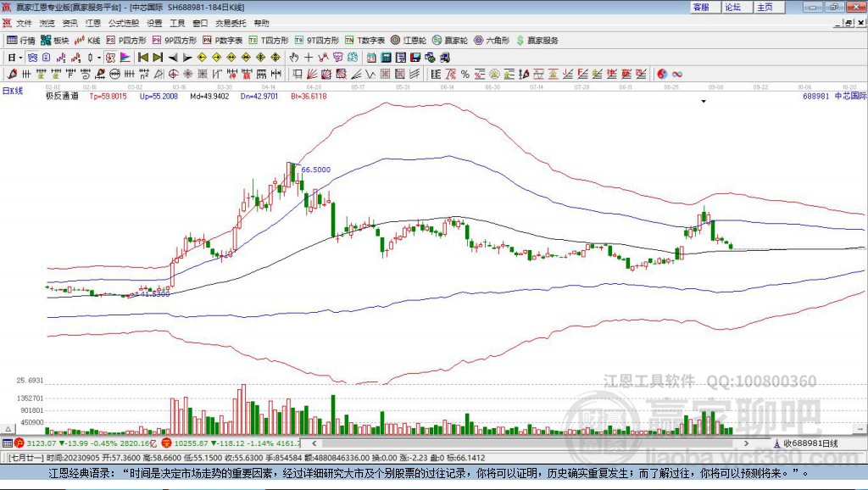Image resolution: width=868 pixels, height=490 pixels.
Task: Click the 客服 customer service button
Action: tap(706, 7)
